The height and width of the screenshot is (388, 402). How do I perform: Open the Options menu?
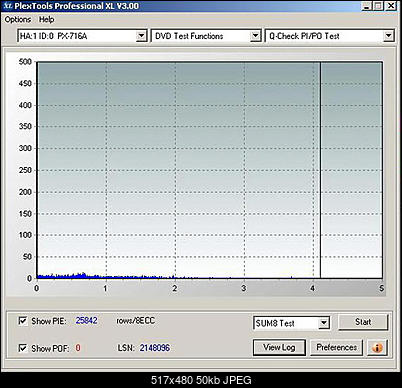18,20
